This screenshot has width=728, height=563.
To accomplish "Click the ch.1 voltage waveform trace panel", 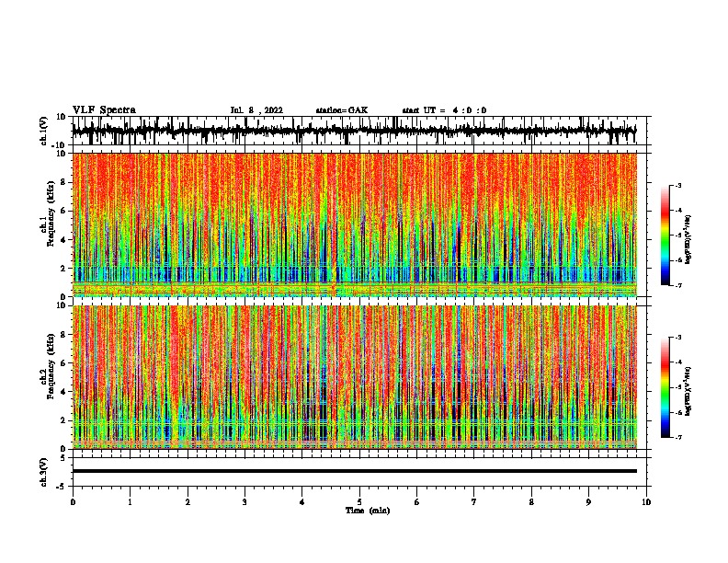I will pos(361,131).
